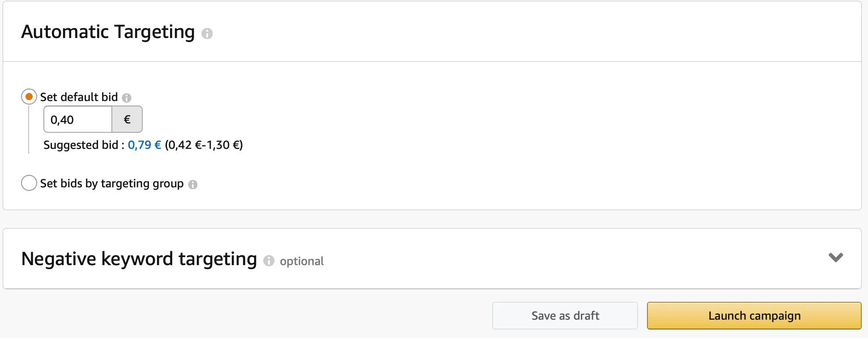The image size is (868, 338).
Task: Click the Set bids by targeting group label text
Action: coord(112,184)
